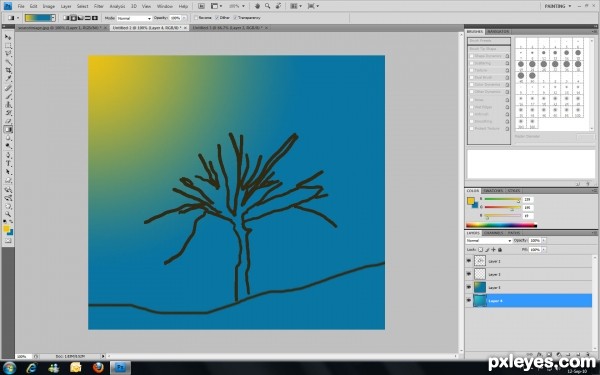This screenshot has height=375, width=600.
Task: Select the Lasso tool
Action: coord(8,54)
